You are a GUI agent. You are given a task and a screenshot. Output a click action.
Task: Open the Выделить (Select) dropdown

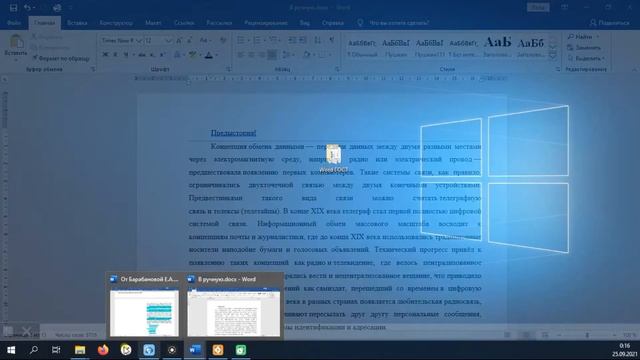(x=587, y=58)
